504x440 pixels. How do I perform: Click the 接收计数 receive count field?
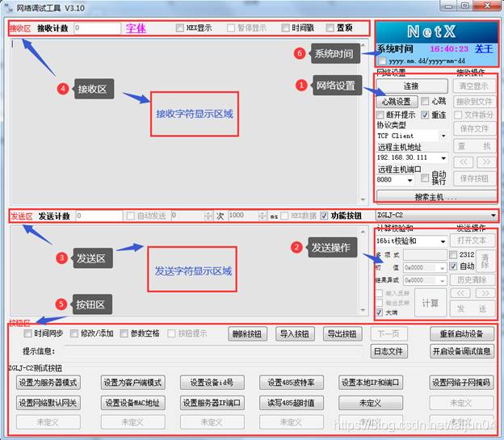[x=97, y=27]
